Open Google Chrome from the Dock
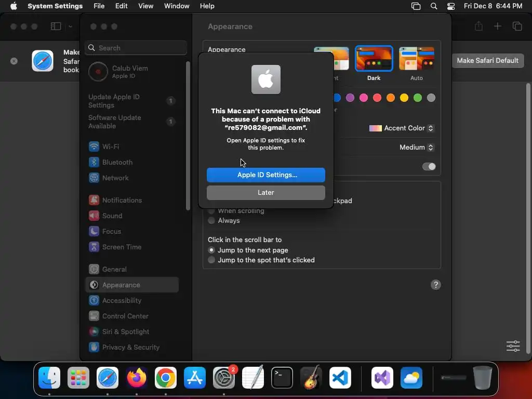This screenshot has height=399, width=532. coord(166,378)
